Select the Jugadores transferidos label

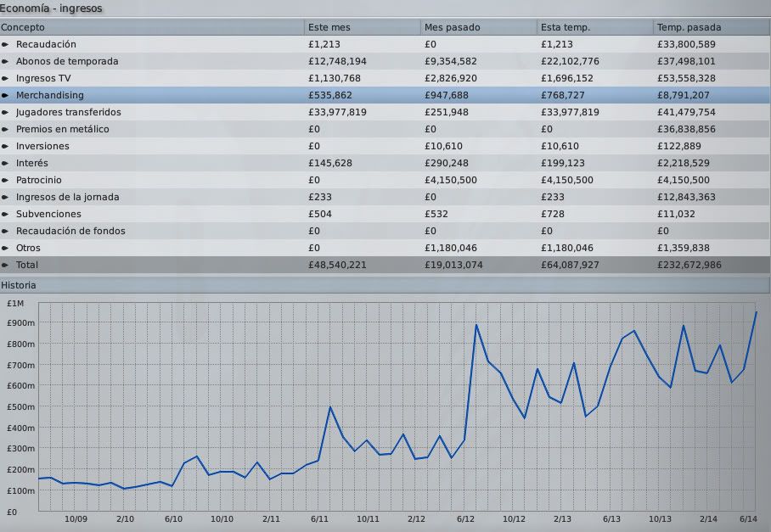click(68, 112)
